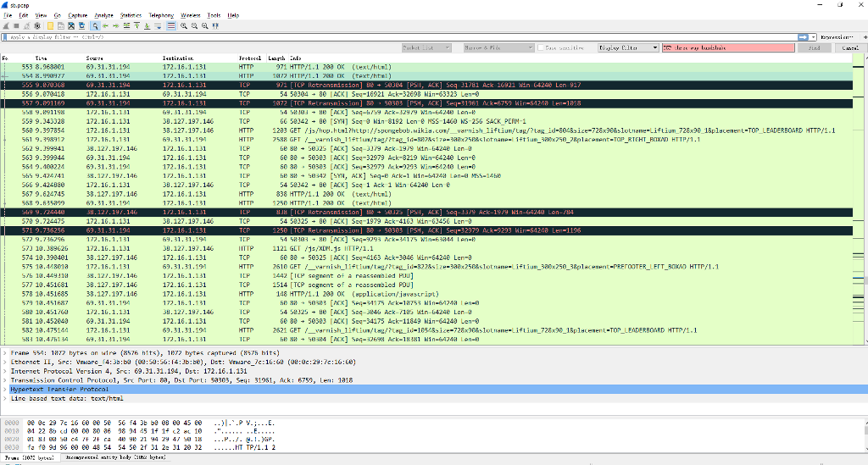
Task: Start capturing packets with shark fin icon
Action: pyautogui.click(x=6, y=26)
